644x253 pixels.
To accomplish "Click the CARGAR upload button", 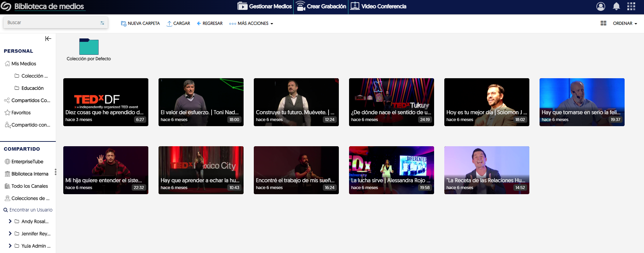I will pos(178,23).
